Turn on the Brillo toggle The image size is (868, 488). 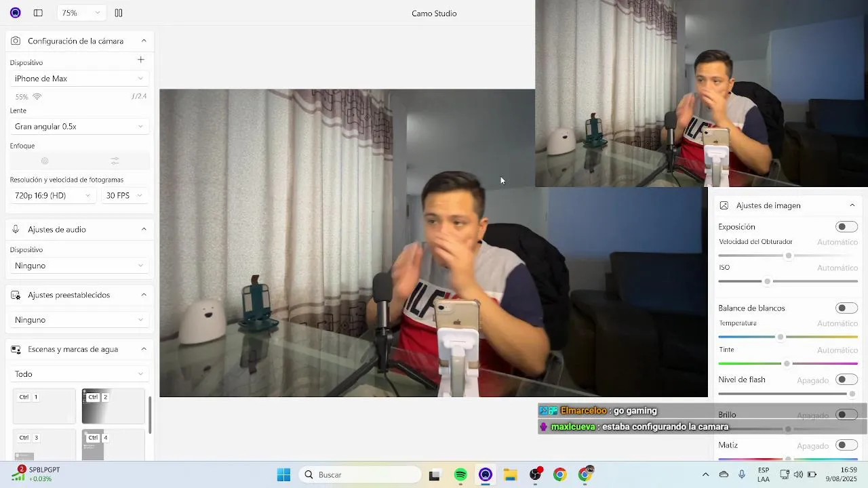pyautogui.click(x=846, y=415)
